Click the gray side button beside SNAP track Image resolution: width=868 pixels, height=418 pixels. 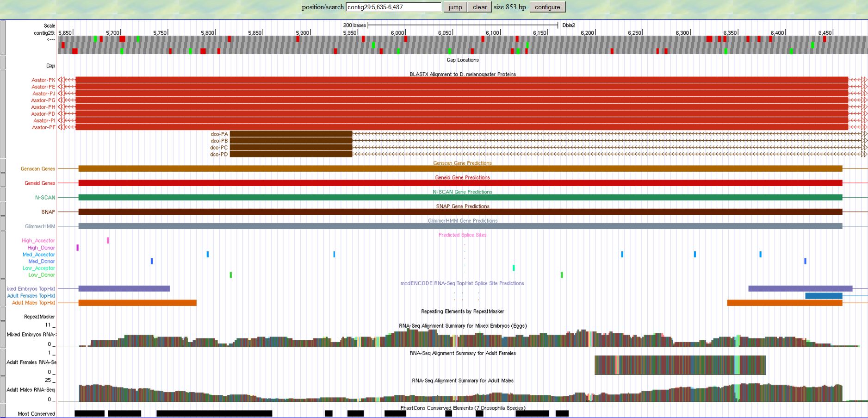pyautogui.click(x=3, y=208)
